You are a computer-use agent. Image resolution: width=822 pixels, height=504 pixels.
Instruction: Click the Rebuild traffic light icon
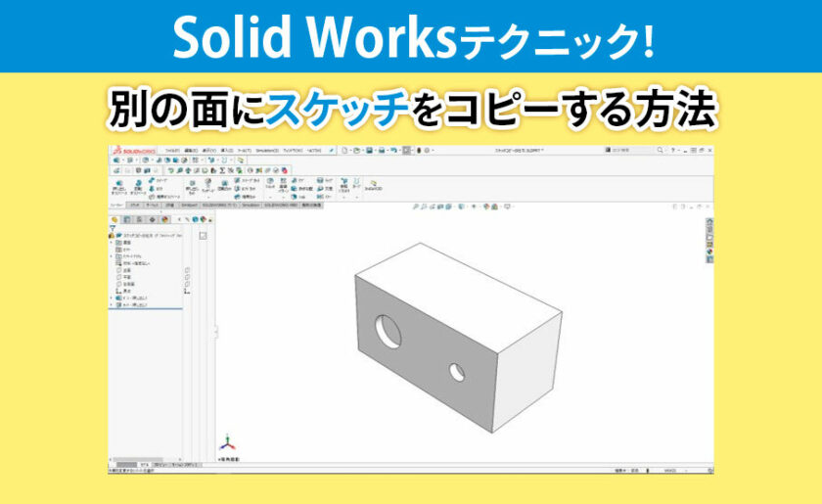419,151
